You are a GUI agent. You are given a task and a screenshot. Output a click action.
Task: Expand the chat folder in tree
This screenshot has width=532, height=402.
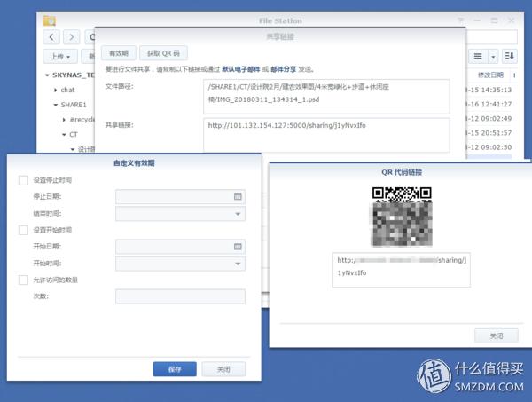(55, 90)
